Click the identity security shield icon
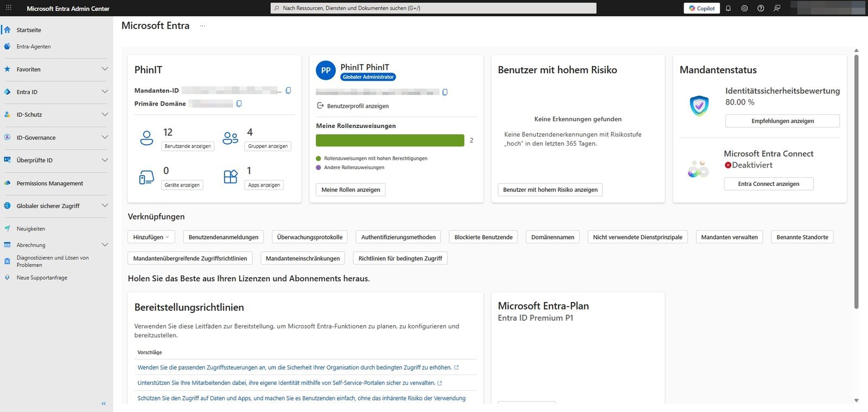 pyautogui.click(x=699, y=106)
